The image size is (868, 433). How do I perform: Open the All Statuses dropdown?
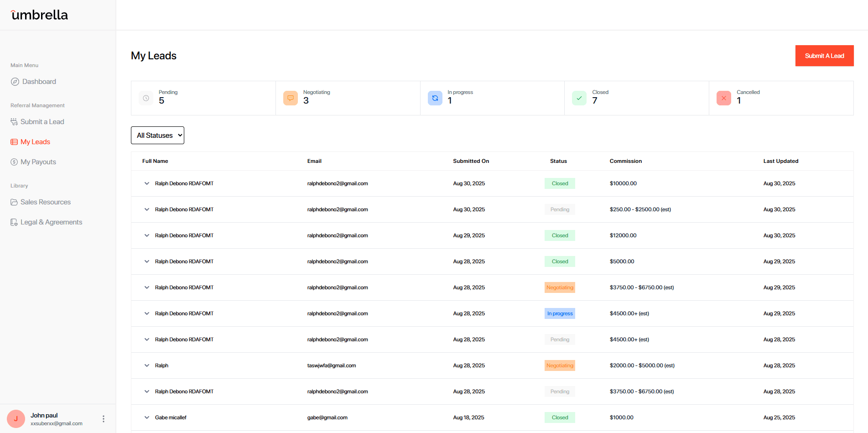click(x=157, y=135)
